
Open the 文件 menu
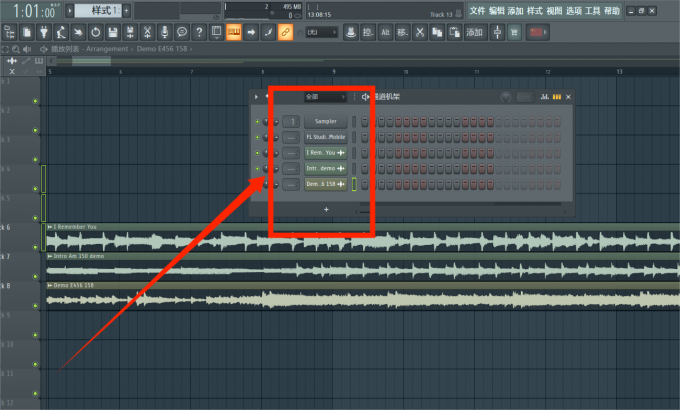tap(477, 10)
